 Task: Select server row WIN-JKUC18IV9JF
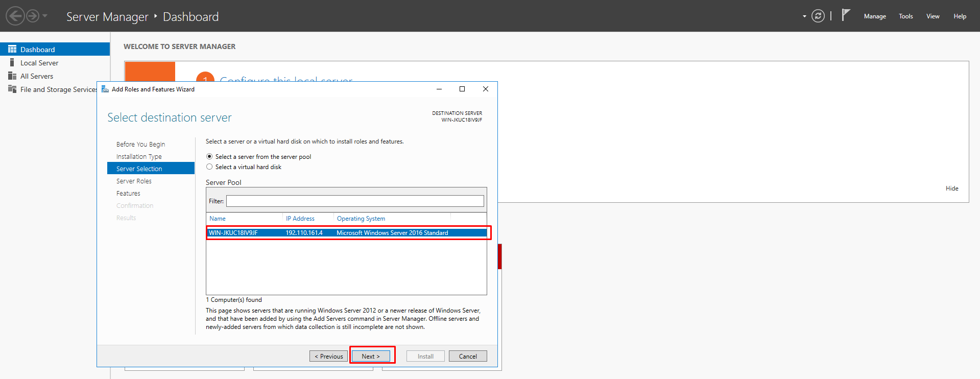pyautogui.click(x=347, y=232)
